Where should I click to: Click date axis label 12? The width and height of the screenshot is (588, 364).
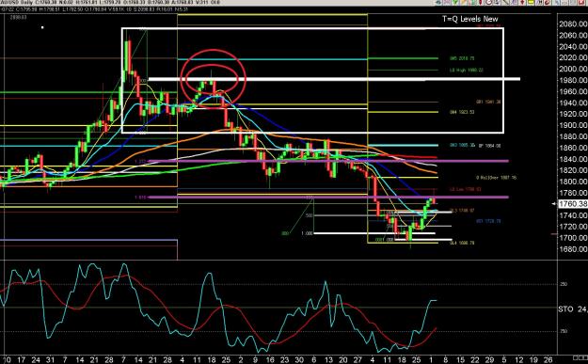pos(518,360)
